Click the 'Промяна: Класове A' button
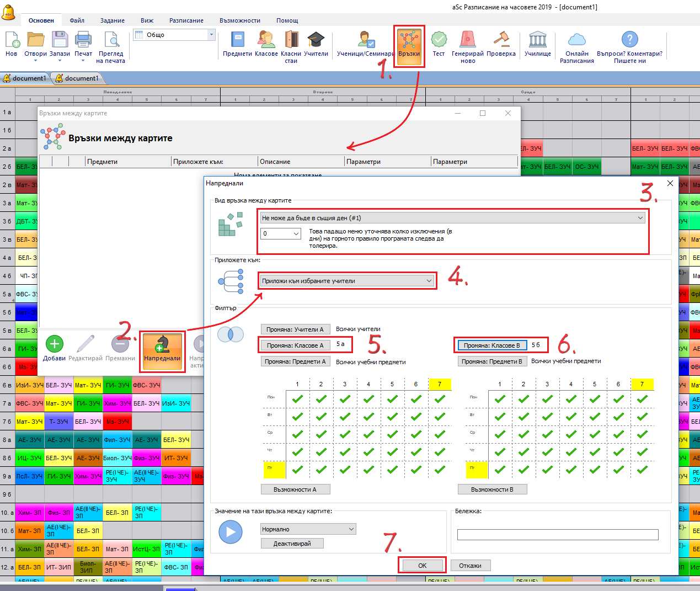 click(295, 345)
